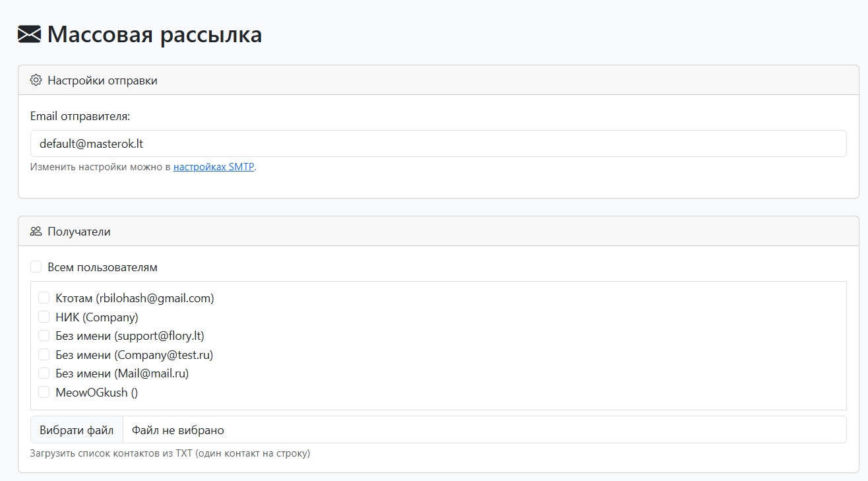Click the gear icon beside Настройки отправки

36,79
